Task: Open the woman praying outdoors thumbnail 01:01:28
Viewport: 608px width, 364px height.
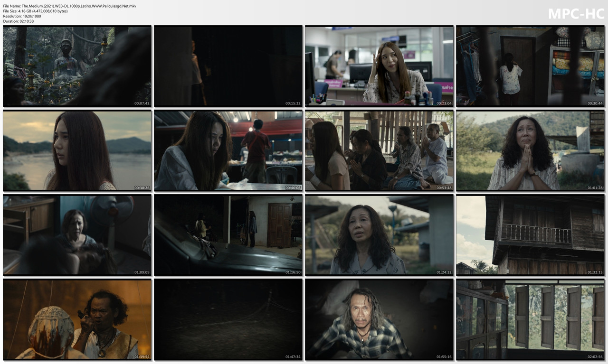Action: (530, 151)
